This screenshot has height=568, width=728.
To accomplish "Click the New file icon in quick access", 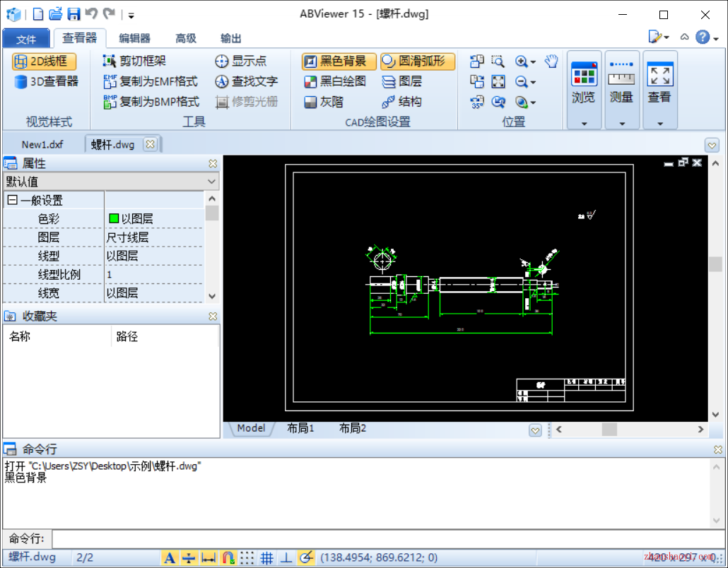I will point(38,14).
